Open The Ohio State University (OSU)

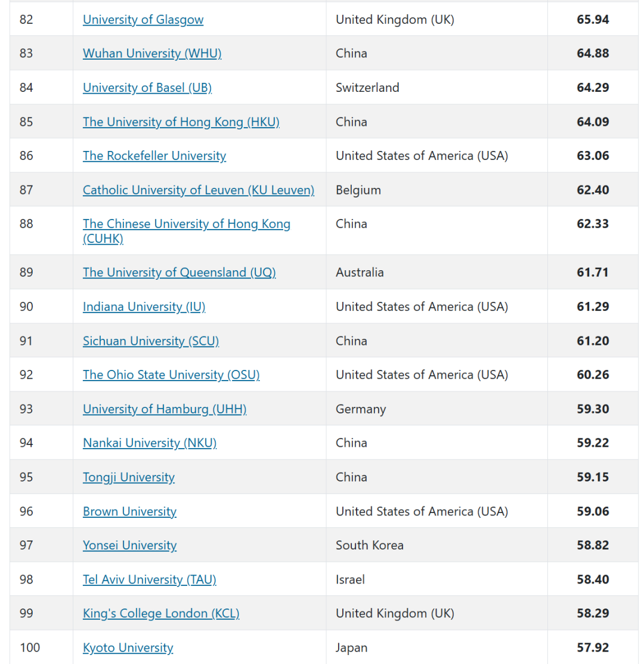click(171, 375)
